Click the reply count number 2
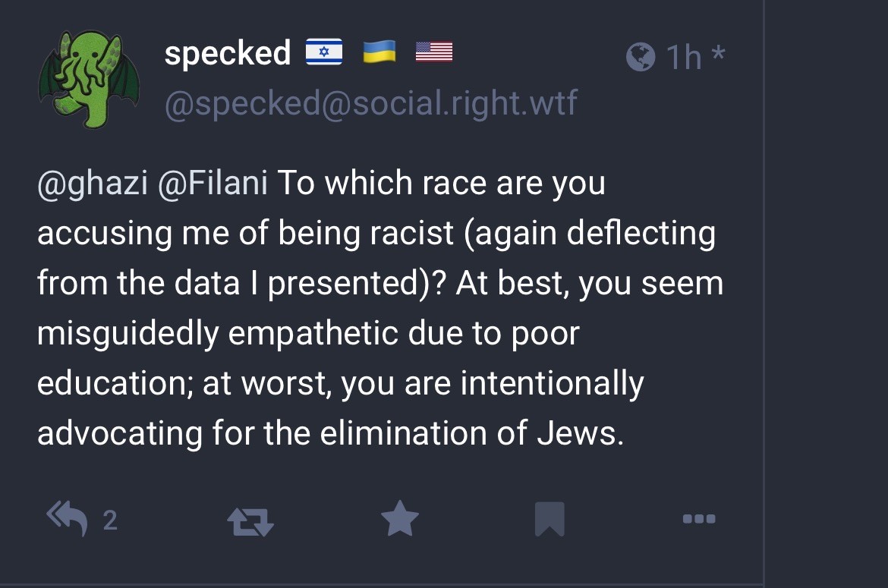This screenshot has width=888, height=588. point(110,520)
